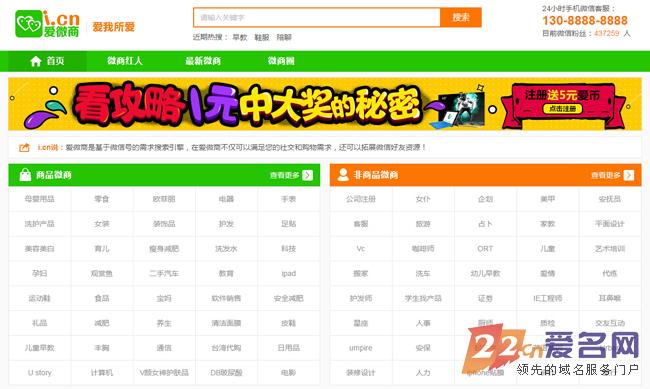Viewport: 650px width, 389px height.
Task: Select the IE工程师 category cell
Action: point(548,298)
